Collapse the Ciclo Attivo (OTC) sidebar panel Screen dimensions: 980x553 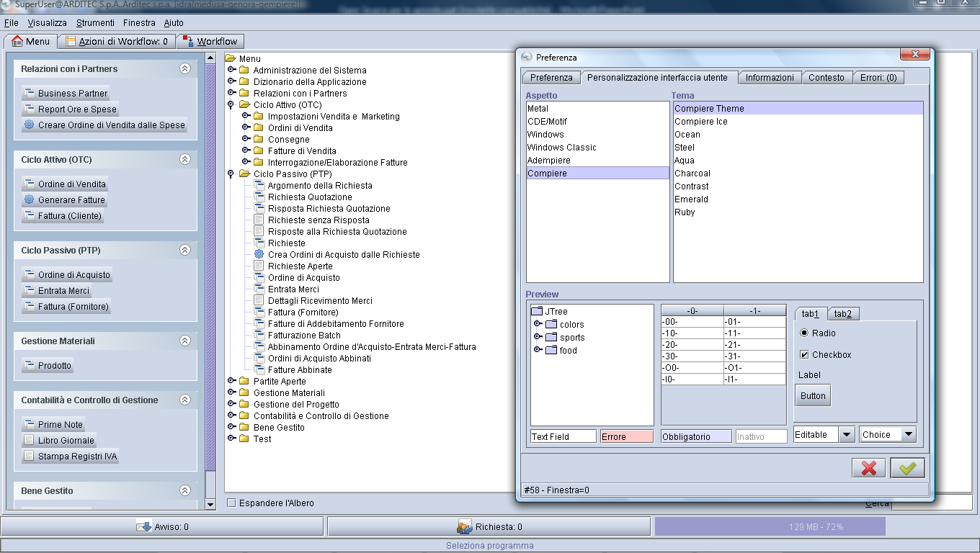(x=184, y=160)
